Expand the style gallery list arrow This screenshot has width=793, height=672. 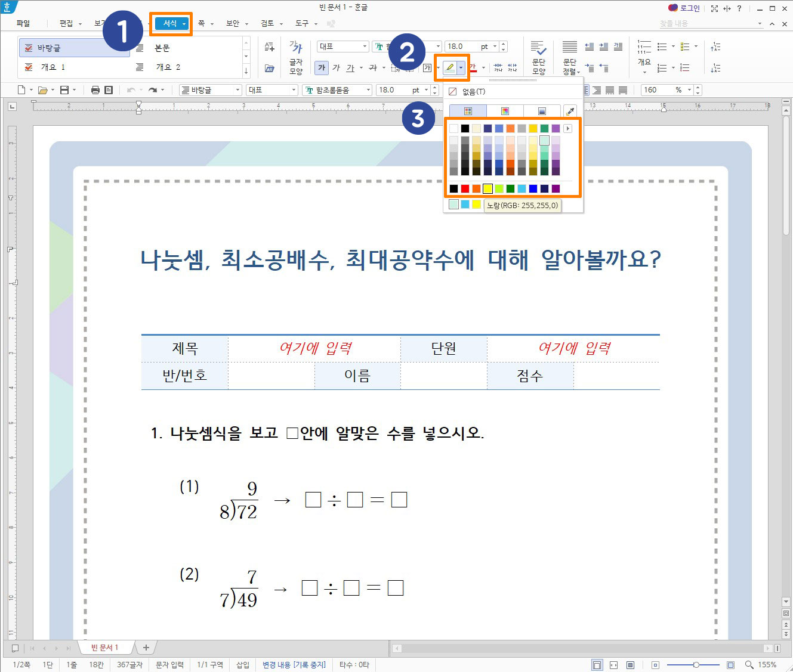pos(246,70)
